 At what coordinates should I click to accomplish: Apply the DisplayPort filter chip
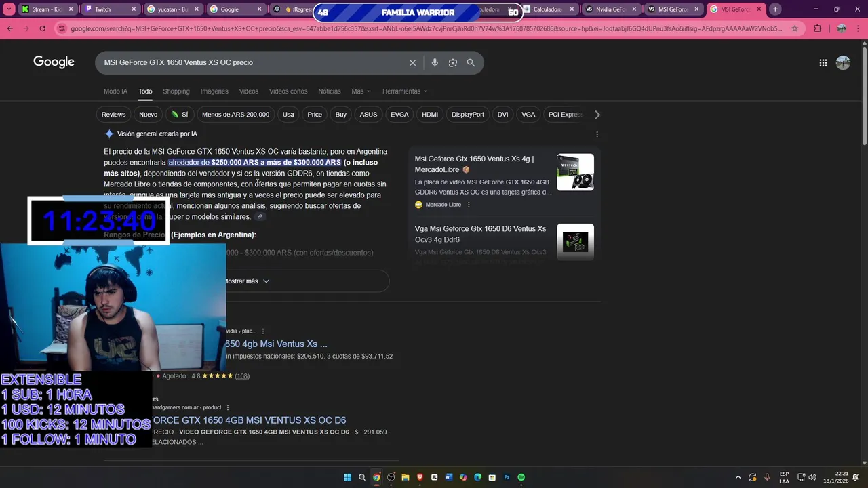point(468,115)
